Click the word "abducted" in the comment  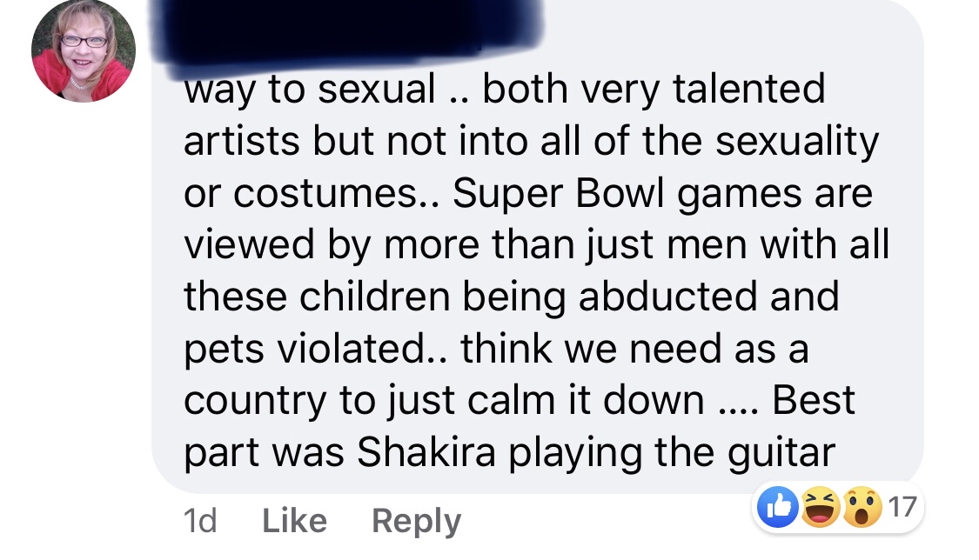[647, 297]
